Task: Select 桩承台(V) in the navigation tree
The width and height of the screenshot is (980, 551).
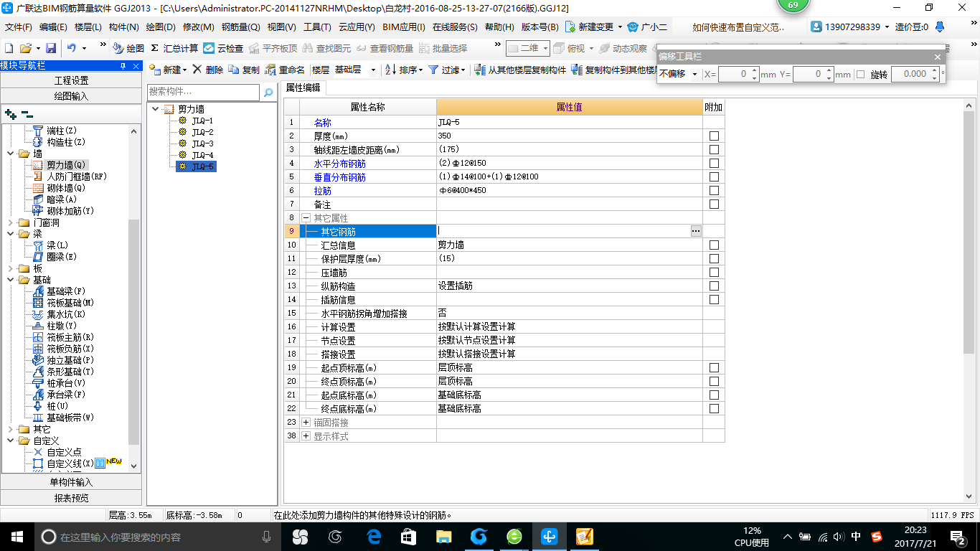Action: [66, 383]
